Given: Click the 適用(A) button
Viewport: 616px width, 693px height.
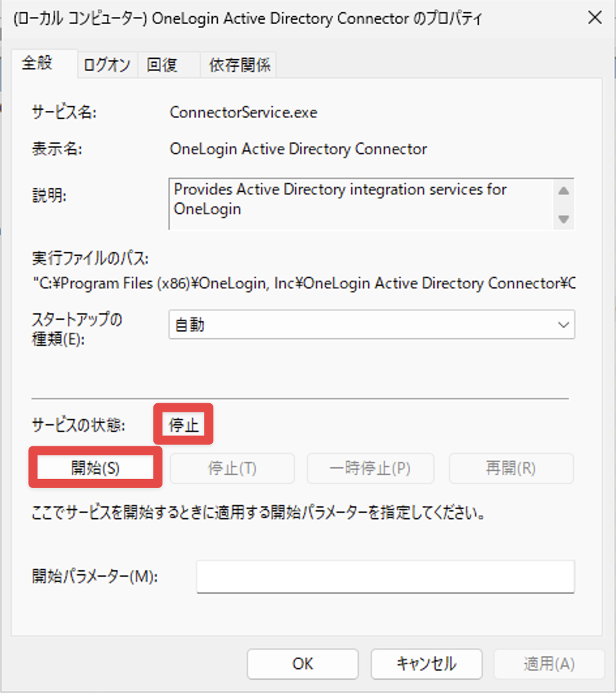Looking at the screenshot, I should [x=549, y=664].
